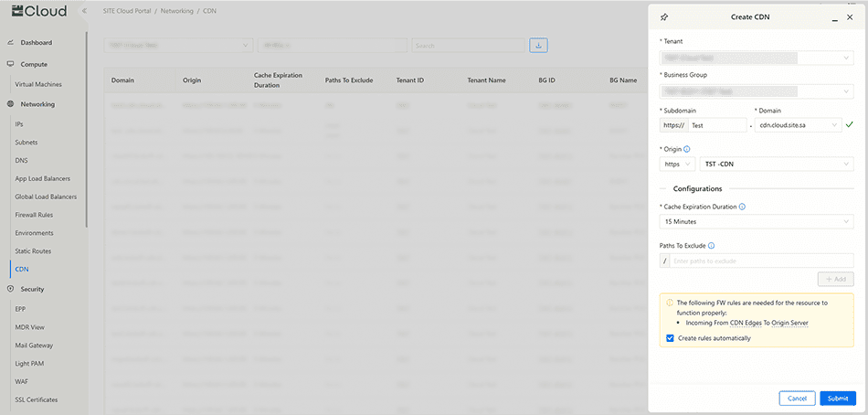
Task: Expand the Domain cdn.cloud.site.sa dropdown
Action: click(x=797, y=125)
